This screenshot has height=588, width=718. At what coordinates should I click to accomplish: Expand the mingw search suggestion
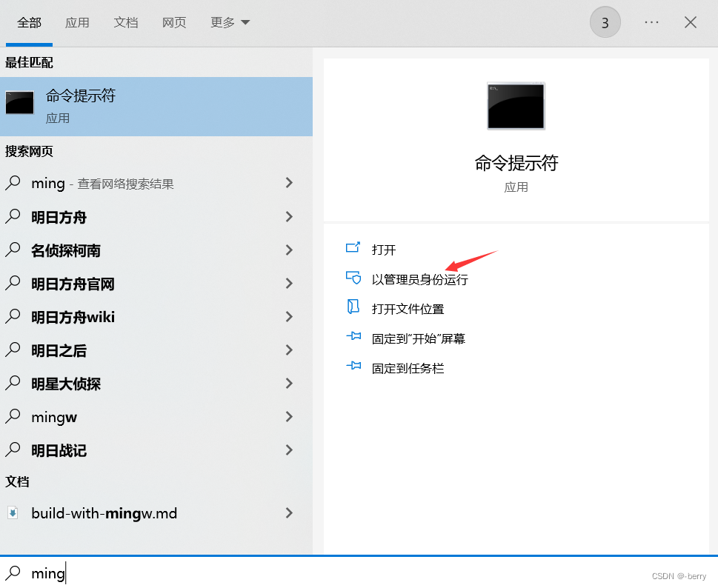tap(289, 417)
